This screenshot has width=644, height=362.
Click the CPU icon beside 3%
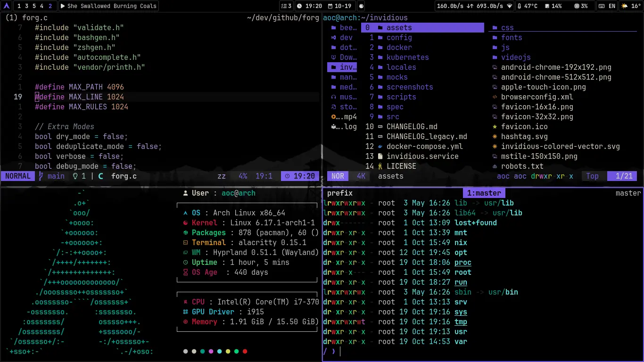point(577,6)
